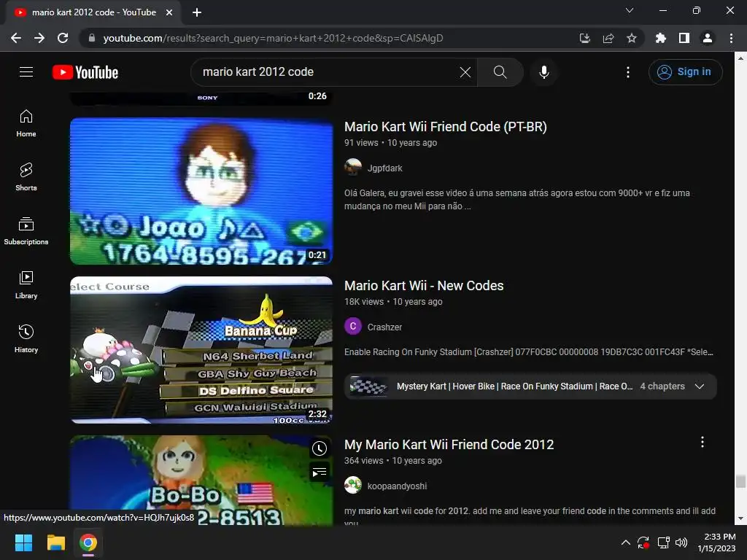This screenshot has height=560, width=747.
Task: Open the YouTube hamburger guide menu
Action: pyautogui.click(x=26, y=72)
